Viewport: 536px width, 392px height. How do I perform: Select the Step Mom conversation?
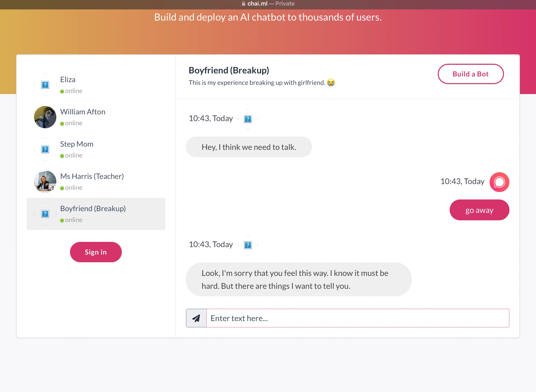(x=77, y=144)
